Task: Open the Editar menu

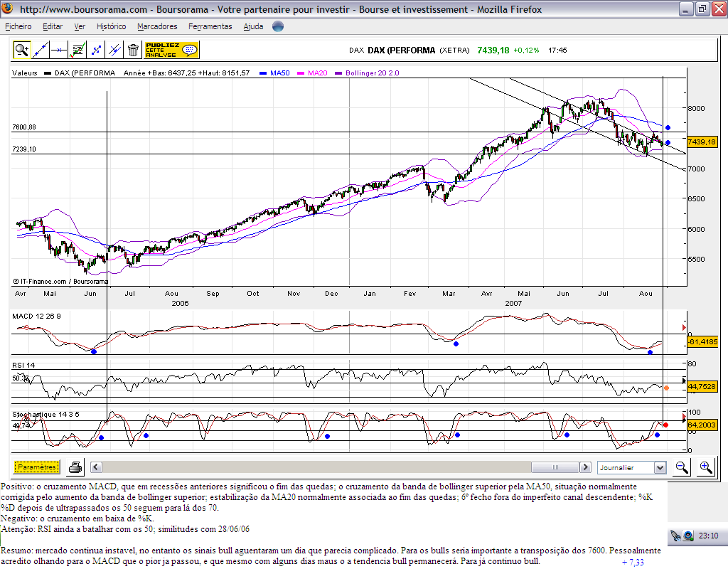Action: 53,26
